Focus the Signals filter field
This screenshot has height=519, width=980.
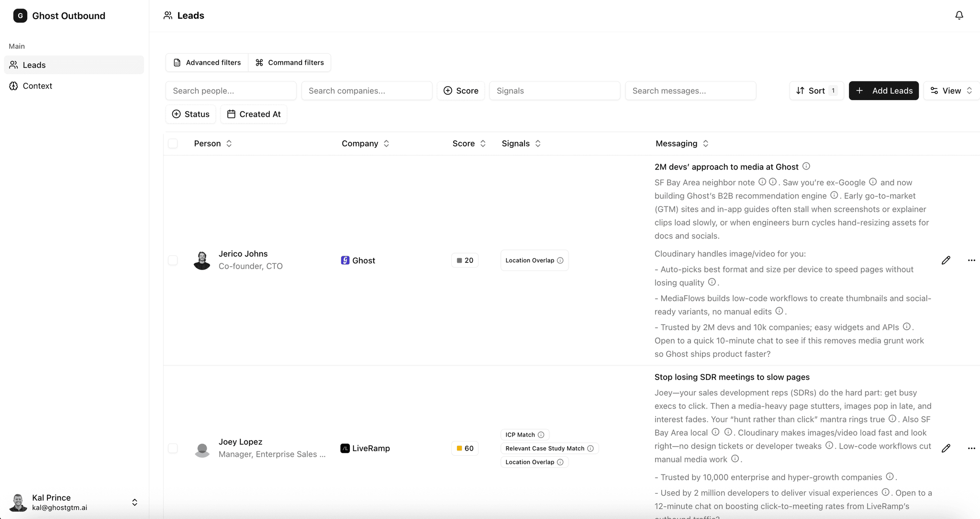tap(555, 90)
